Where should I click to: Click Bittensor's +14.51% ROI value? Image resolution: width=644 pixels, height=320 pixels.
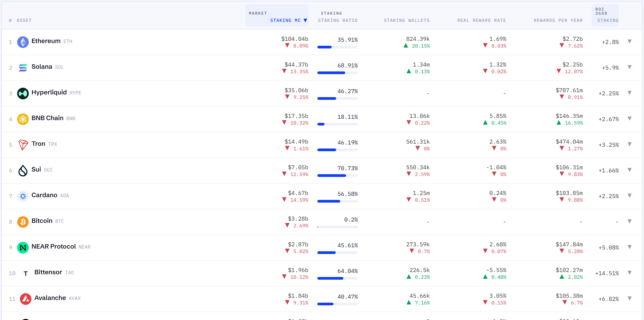click(x=607, y=273)
